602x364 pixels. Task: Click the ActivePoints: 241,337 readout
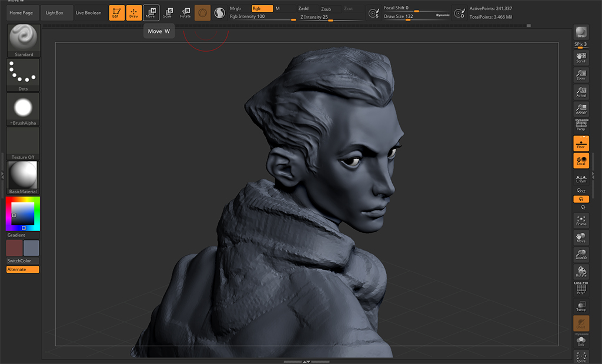point(491,8)
